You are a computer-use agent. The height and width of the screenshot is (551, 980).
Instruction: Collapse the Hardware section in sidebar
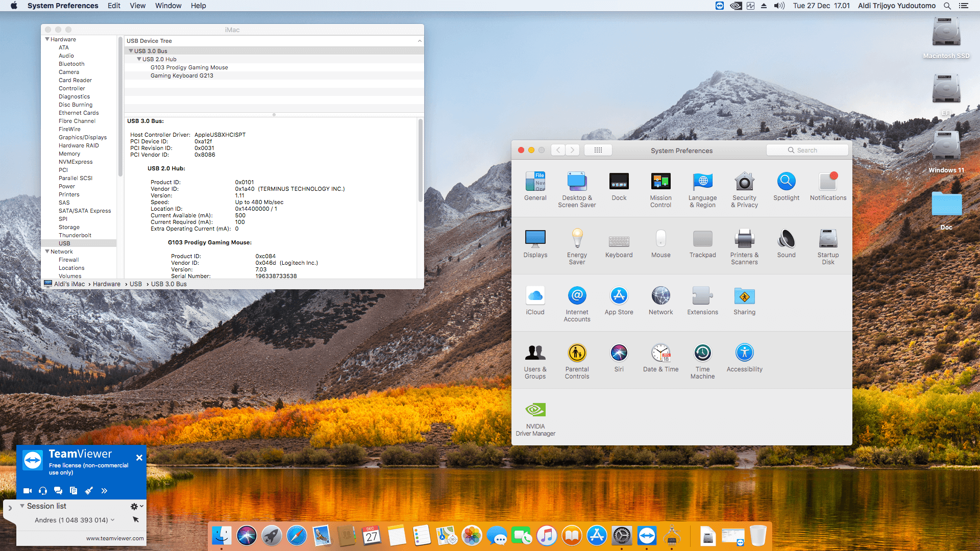click(x=47, y=39)
